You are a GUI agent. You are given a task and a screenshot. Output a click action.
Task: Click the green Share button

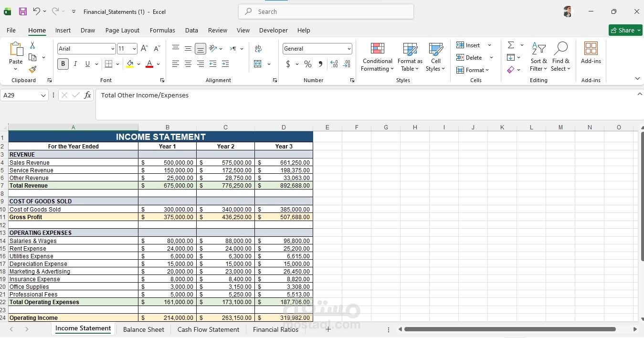(x=625, y=30)
